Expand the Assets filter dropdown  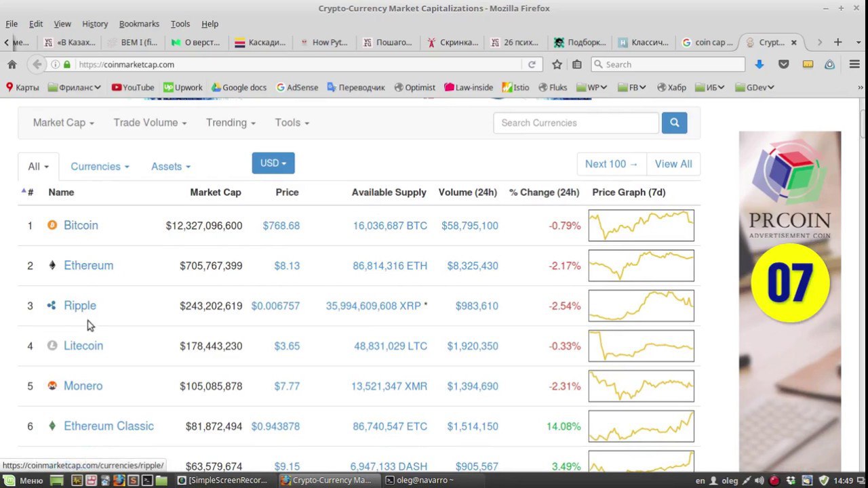171,166
